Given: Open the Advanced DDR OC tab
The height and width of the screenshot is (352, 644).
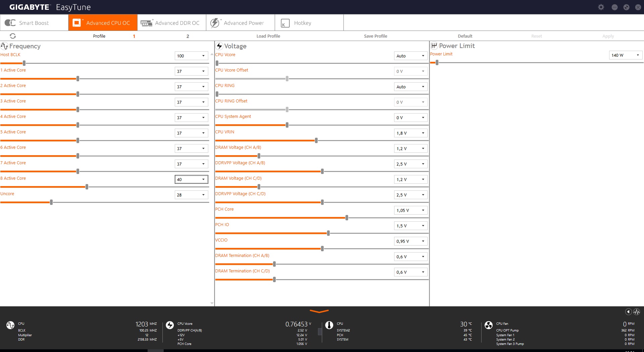Looking at the screenshot, I should pyautogui.click(x=172, y=23).
